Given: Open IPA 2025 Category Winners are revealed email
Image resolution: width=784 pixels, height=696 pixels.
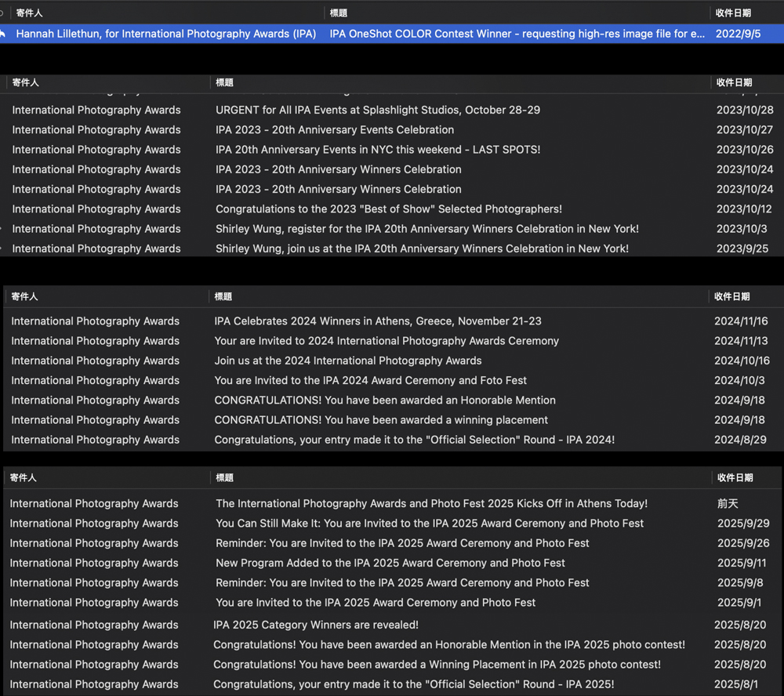Looking at the screenshot, I should pos(315,625).
